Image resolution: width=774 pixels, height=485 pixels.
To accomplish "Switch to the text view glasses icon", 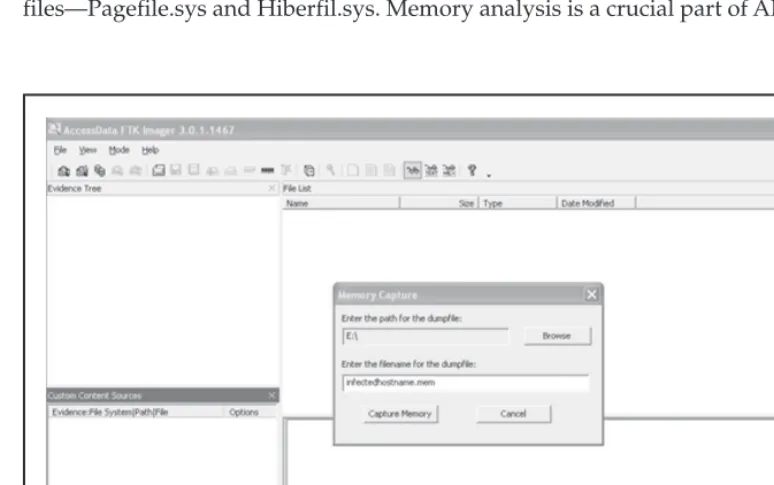I will (431, 171).
